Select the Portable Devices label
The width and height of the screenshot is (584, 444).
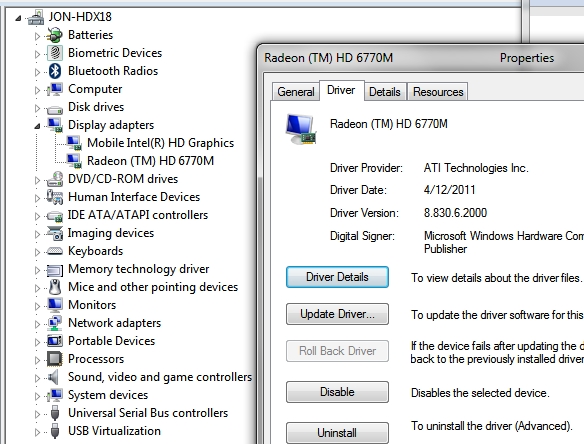[x=111, y=341]
